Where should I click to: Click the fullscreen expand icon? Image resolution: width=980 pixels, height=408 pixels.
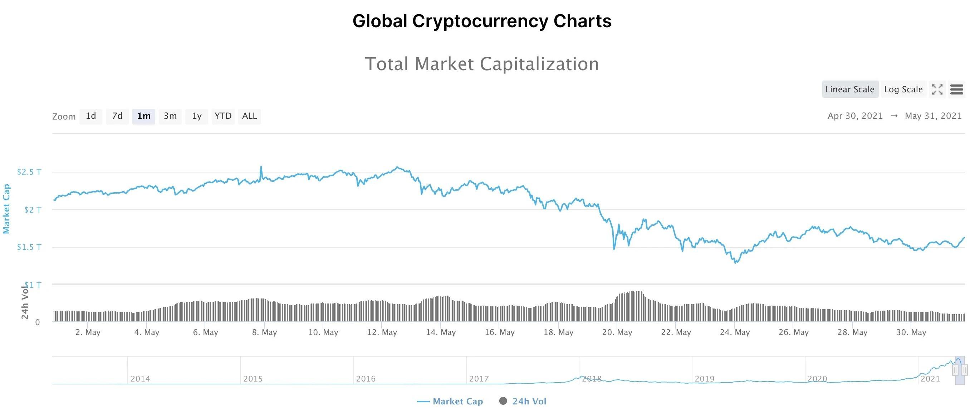[937, 89]
